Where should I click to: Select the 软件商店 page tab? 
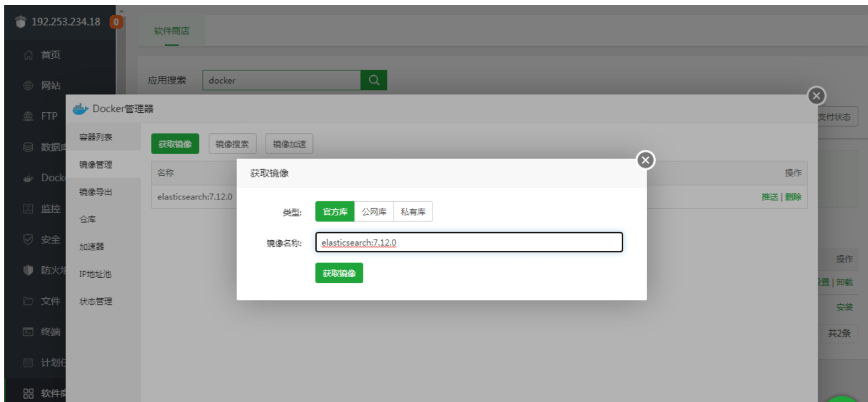(x=172, y=31)
